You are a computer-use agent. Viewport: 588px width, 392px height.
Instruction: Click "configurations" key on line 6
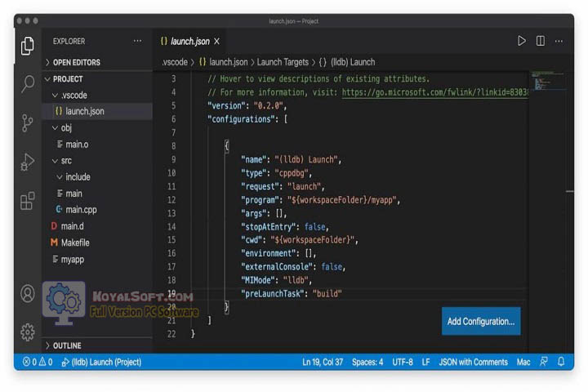click(241, 119)
